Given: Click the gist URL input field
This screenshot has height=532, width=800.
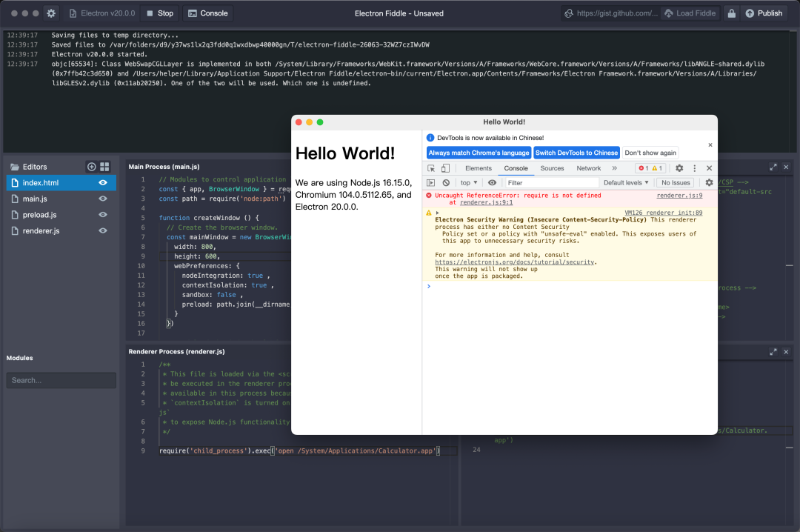Looking at the screenshot, I should pos(617,13).
